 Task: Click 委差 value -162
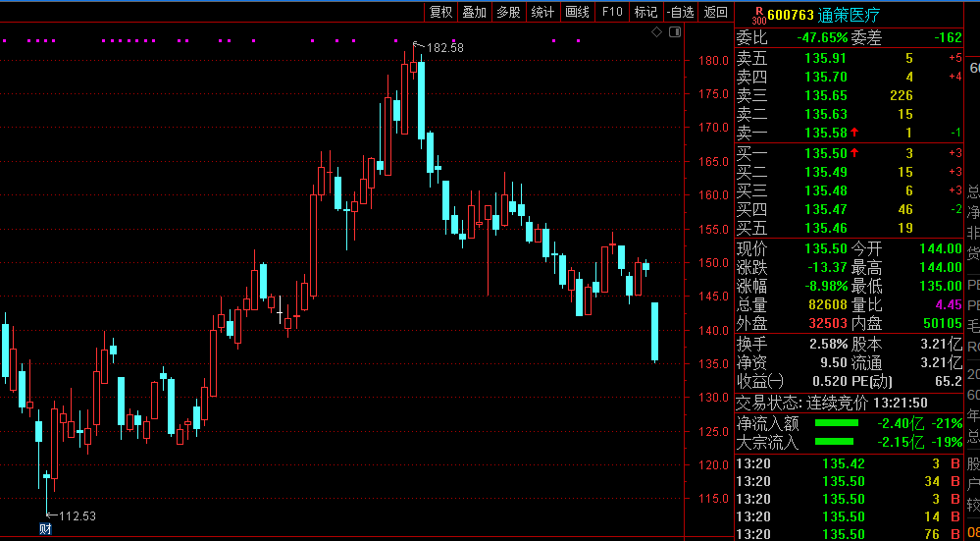click(x=949, y=38)
